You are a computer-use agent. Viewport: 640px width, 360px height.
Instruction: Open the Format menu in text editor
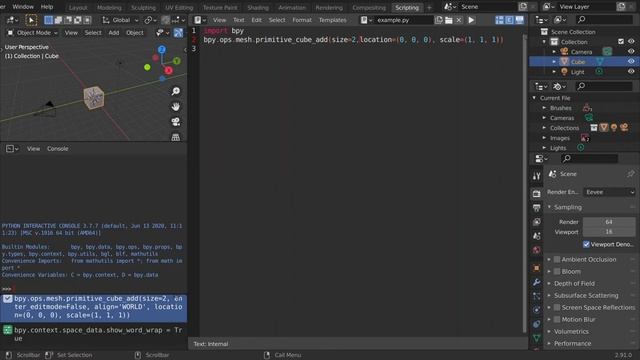pos(302,20)
